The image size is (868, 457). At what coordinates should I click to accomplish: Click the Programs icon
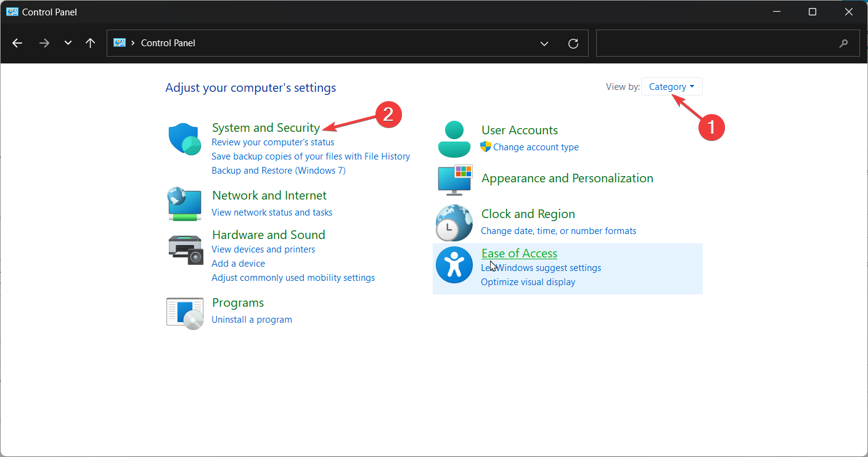coord(184,313)
